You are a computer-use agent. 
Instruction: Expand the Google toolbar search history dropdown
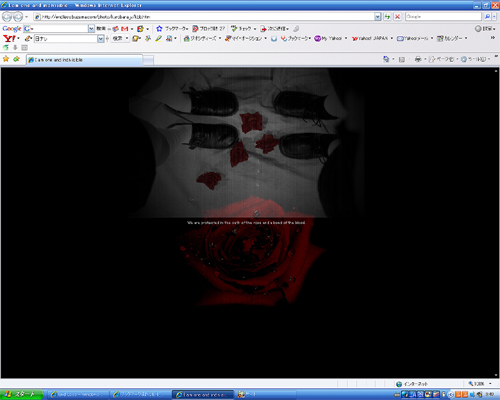pos(91,29)
